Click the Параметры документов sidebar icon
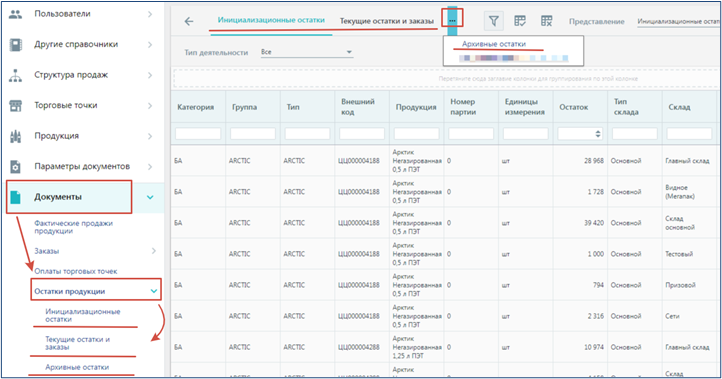 (15, 166)
